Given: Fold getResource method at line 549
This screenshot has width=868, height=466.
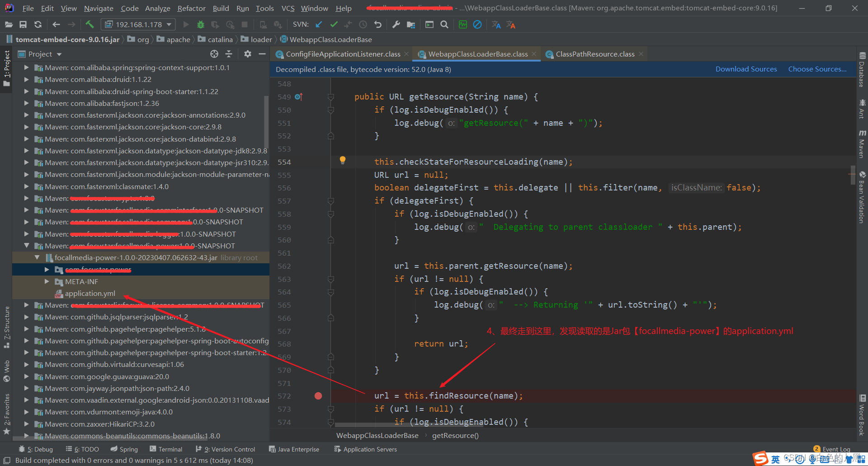Looking at the screenshot, I should click(x=331, y=97).
